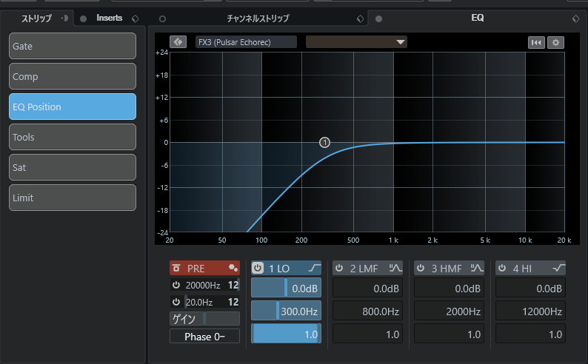Click the 4 HI band label
The width and height of the screenshot is (588, 364).
click(522, 269)
